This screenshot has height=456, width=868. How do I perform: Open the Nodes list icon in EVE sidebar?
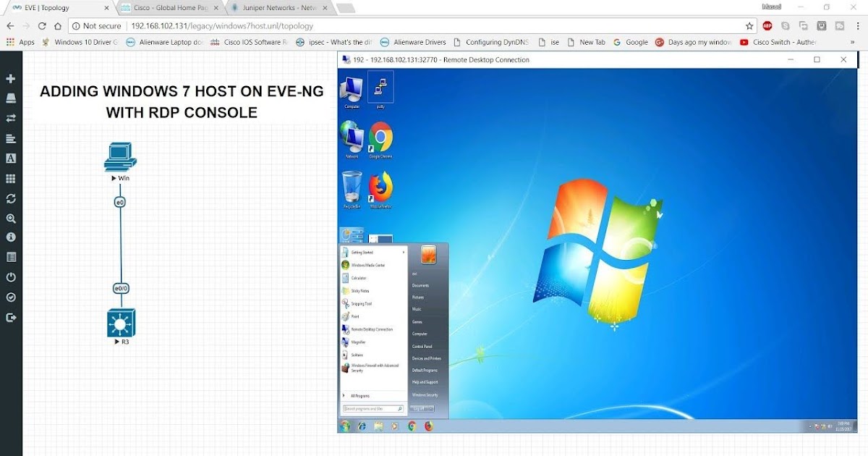coord(10,98)
